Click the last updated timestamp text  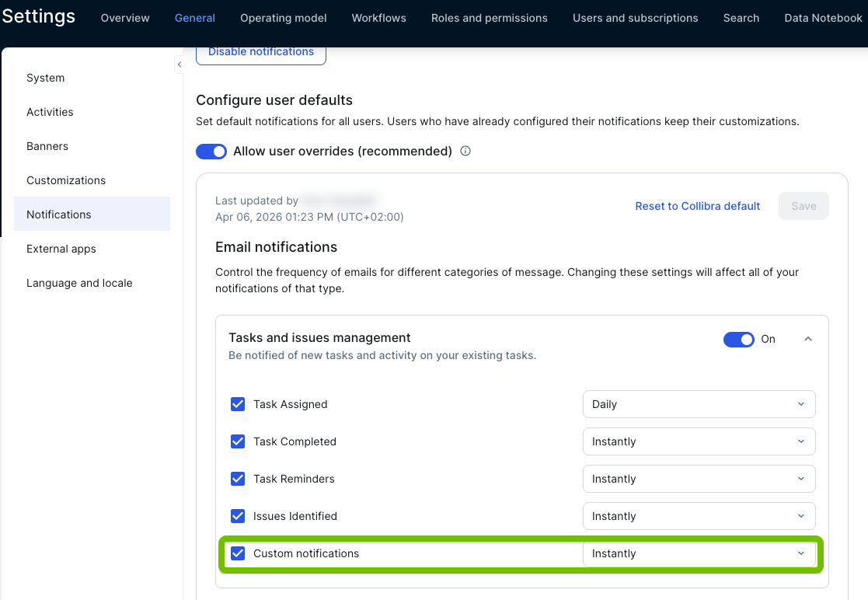tap(309, 217)
